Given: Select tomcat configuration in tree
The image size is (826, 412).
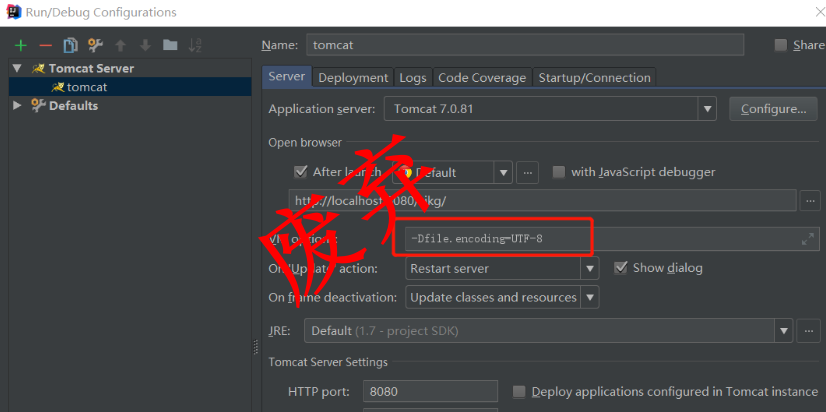Looking at the screenshot, I should pyautogui.click(x=130, y=87).
